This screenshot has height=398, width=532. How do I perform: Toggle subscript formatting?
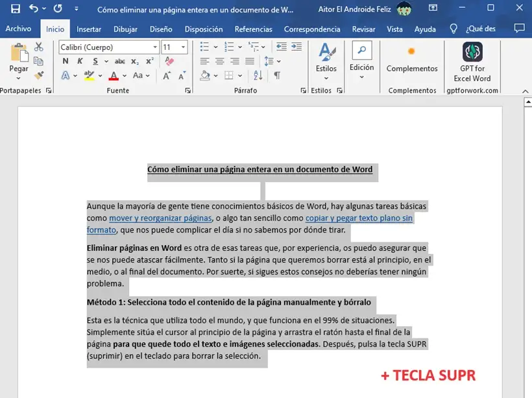135,62
